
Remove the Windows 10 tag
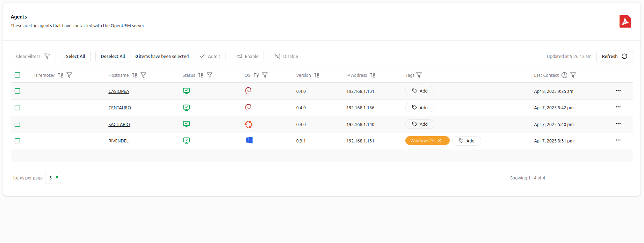pos(440,141)
